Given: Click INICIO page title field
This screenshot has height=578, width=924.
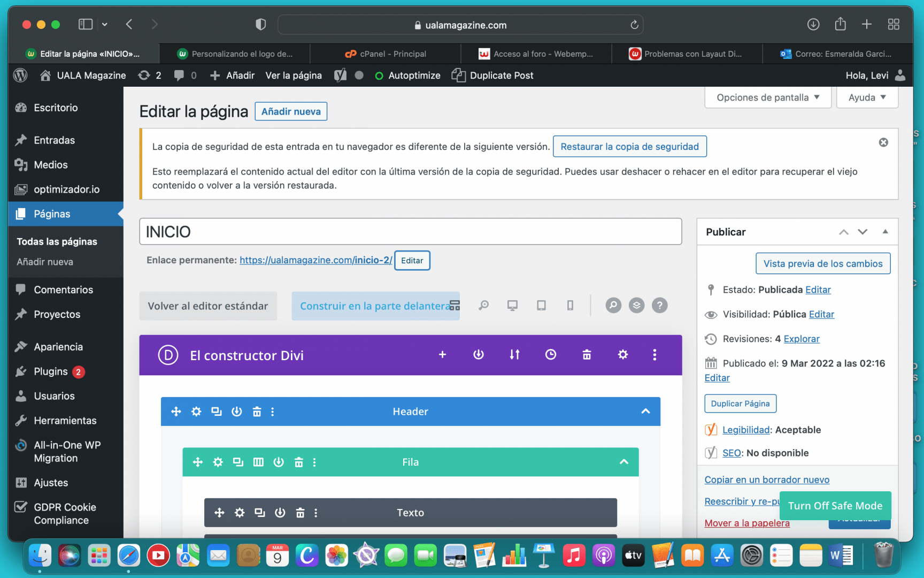Looking at the screenshot, I should click(x=411, y=231).
